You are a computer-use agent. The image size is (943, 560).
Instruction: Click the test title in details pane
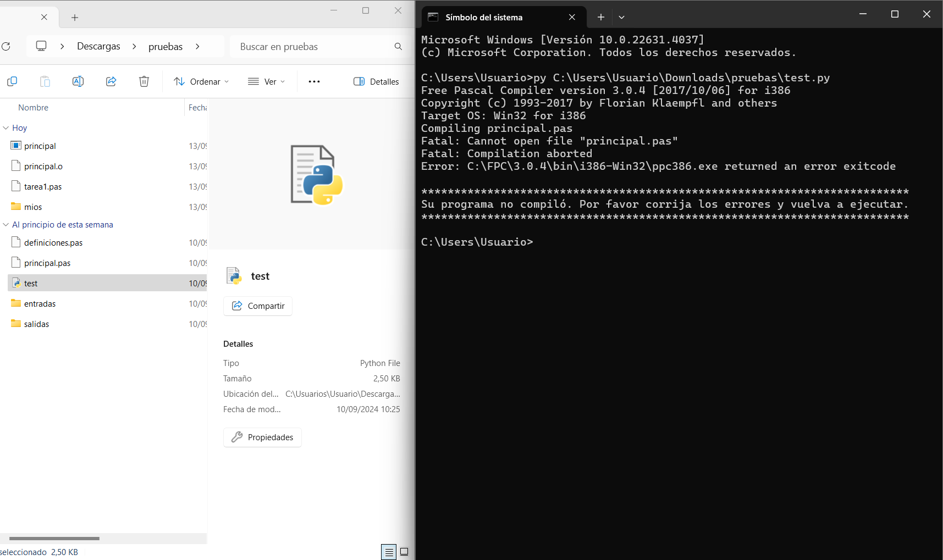click(x=260, y=276)
